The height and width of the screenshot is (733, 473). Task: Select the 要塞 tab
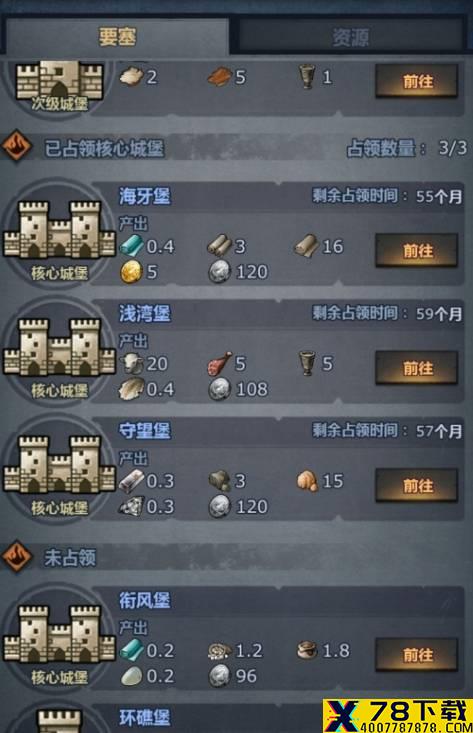(x=117, y=37)
